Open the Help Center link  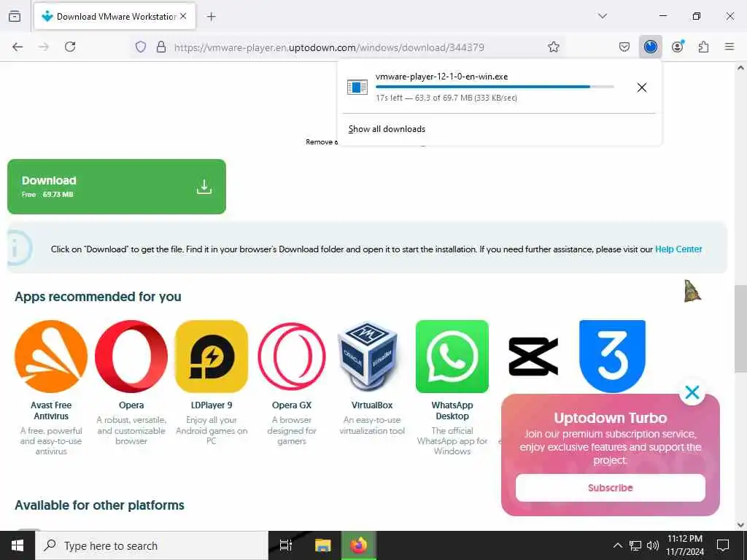678,249
